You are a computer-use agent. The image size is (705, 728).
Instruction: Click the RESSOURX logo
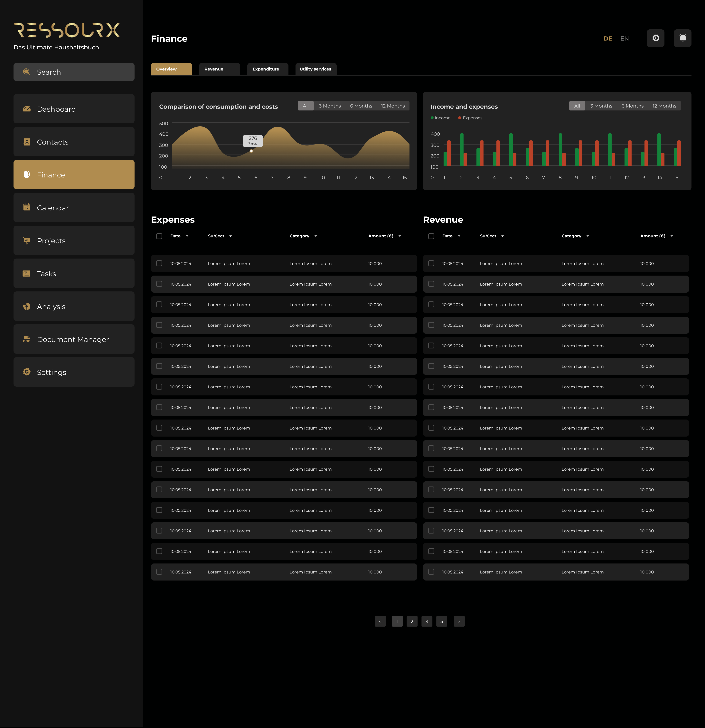coord(67,31)
